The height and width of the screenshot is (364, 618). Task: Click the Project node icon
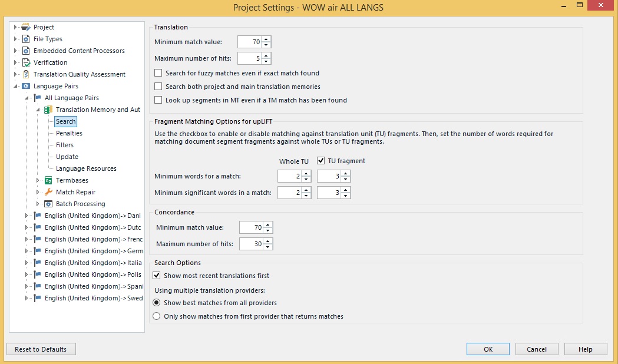[x=25, y=27]
